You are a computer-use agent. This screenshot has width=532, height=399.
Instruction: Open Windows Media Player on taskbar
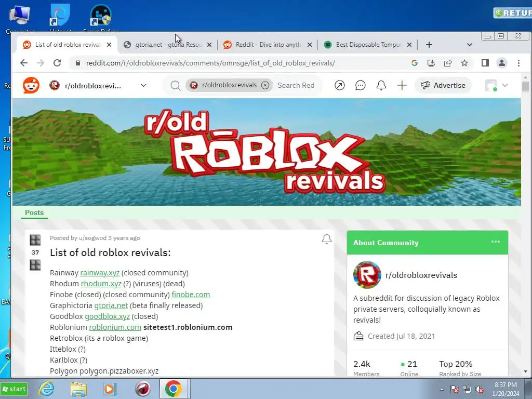tap(110, 389)
